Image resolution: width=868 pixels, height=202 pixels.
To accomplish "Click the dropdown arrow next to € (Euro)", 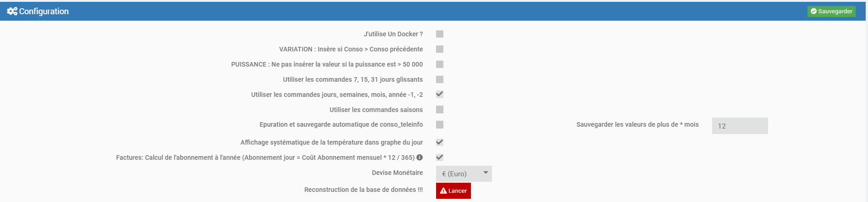I will pos(486,173).
